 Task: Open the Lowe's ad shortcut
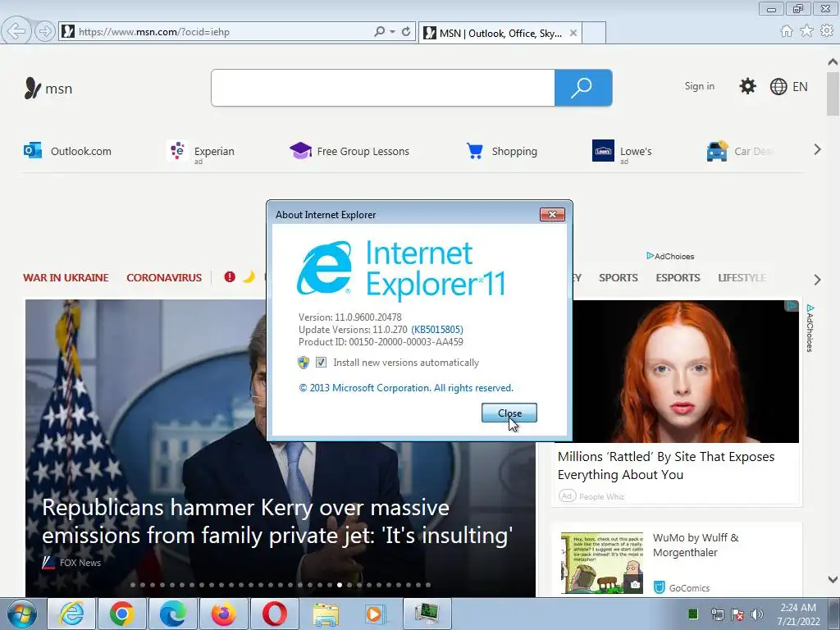pos(622,152)
